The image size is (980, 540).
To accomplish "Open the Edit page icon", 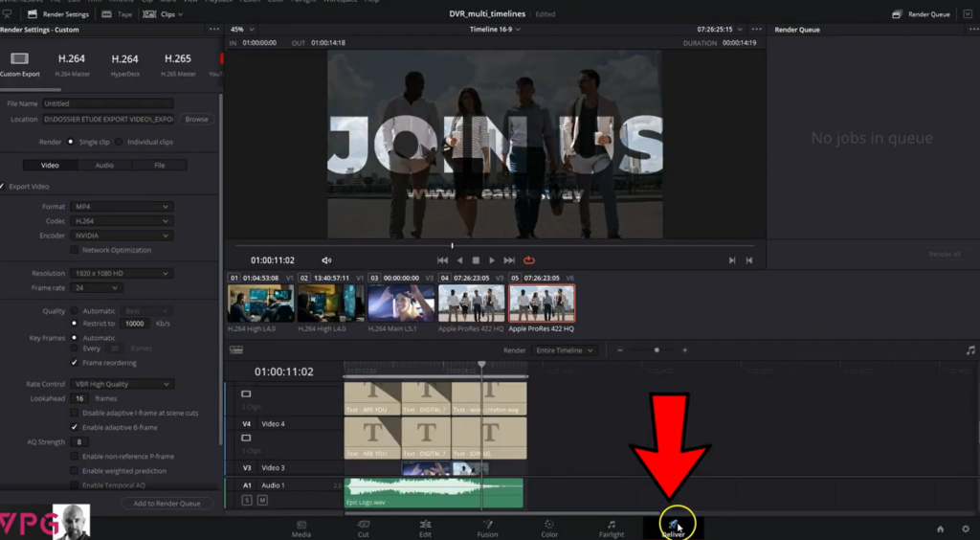I will tap(425, 526).
